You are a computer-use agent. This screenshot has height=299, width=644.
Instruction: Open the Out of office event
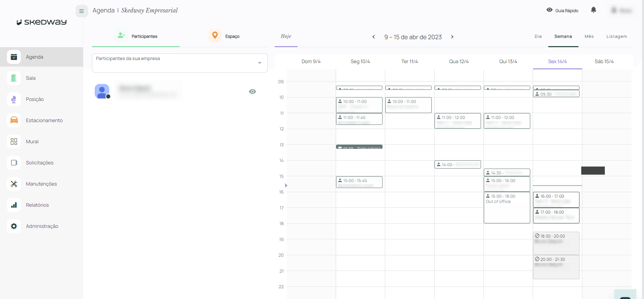point(507,208)
